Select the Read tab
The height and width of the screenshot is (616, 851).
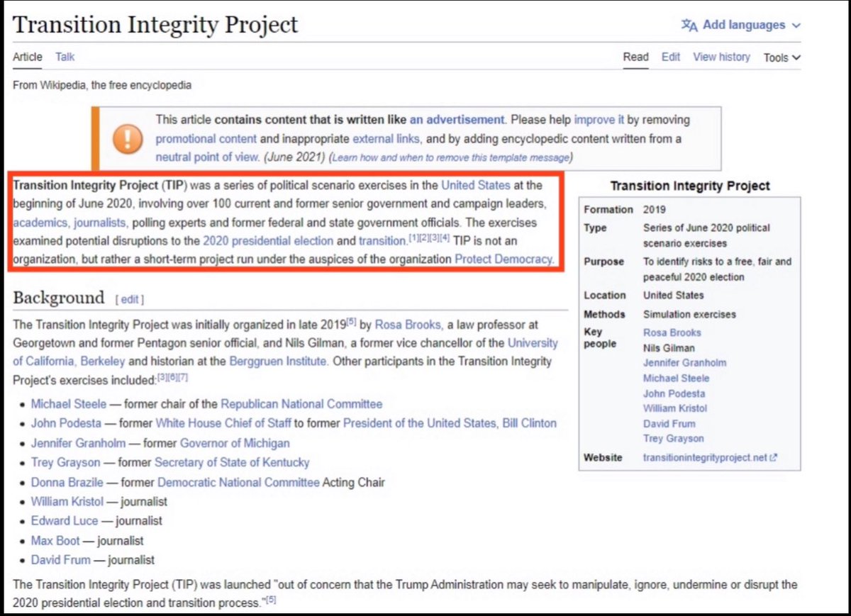pos(635,57)
